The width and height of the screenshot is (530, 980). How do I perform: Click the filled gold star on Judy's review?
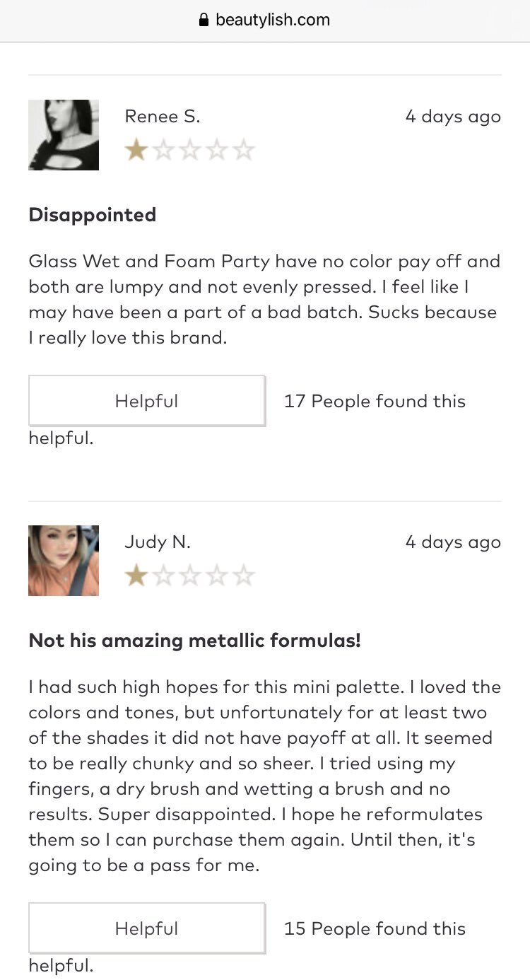(x=136, y=576)
